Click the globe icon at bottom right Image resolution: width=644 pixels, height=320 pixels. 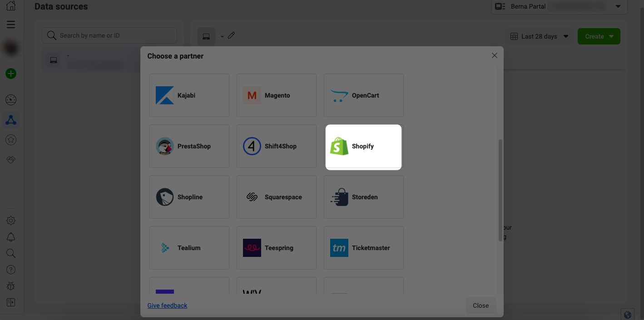(628, 315)
